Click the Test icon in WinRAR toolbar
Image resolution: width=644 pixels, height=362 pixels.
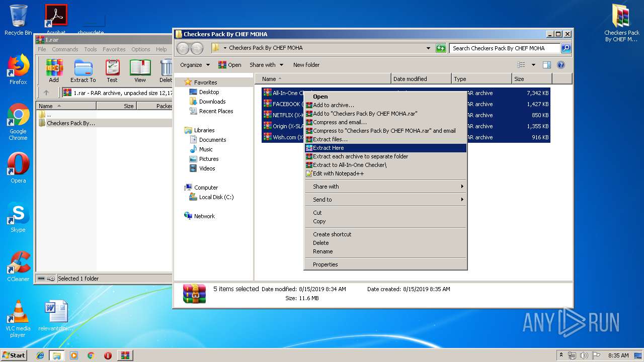(x=112, y=70)
